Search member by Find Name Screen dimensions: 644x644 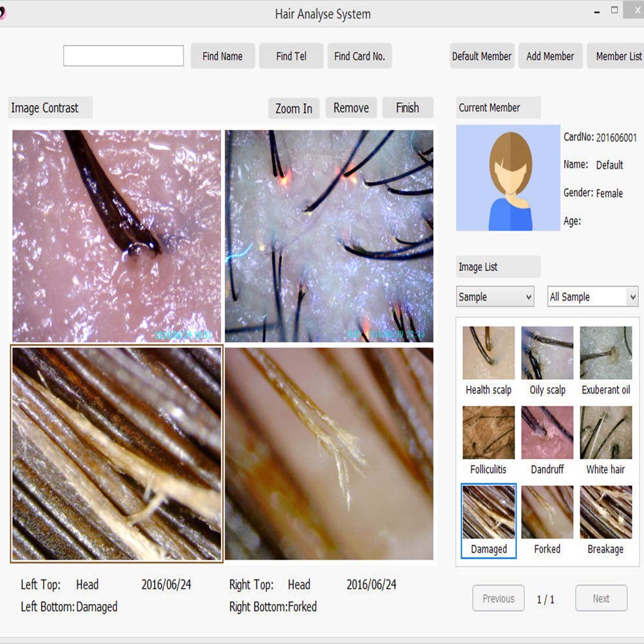coord(222,56)
